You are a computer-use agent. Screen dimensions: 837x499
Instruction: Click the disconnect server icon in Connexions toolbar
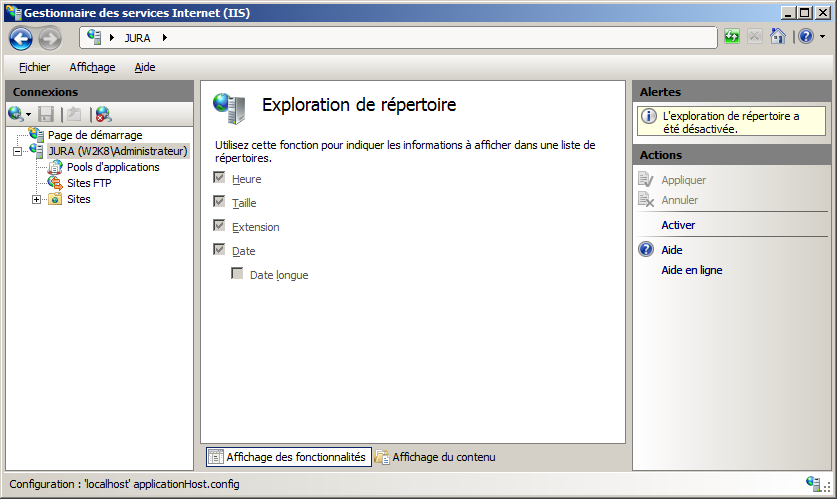103,114
